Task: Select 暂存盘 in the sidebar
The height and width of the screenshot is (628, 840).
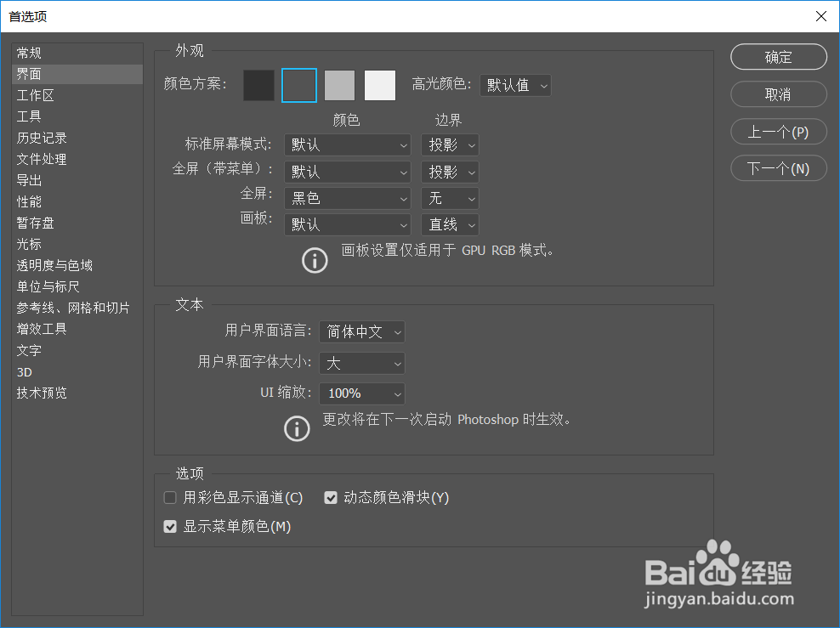Action: (77, 223)
